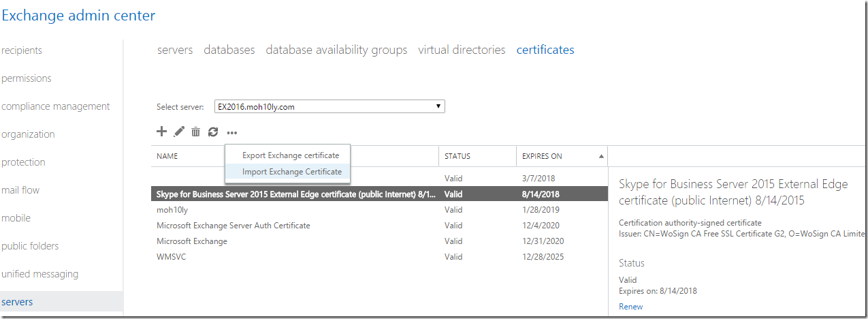The image size is (868, 319).
Task: Edit selected certificate with pencil icon
Action: (179, 132)
